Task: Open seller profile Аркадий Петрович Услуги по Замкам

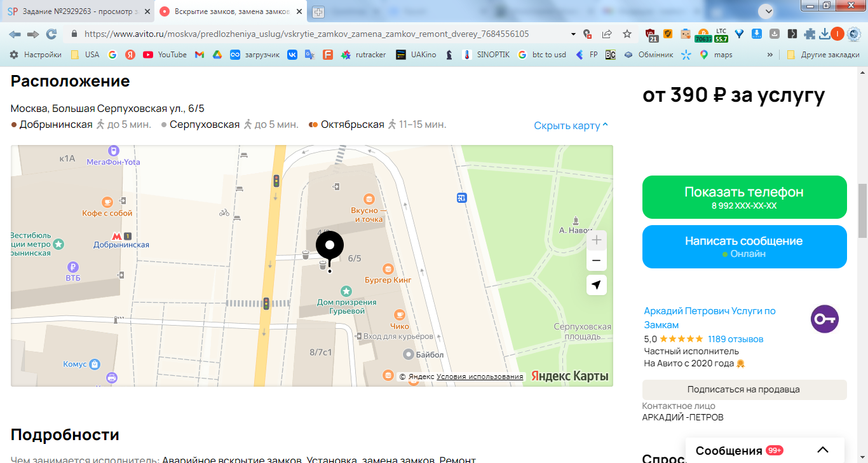Action: click(710, 318)
